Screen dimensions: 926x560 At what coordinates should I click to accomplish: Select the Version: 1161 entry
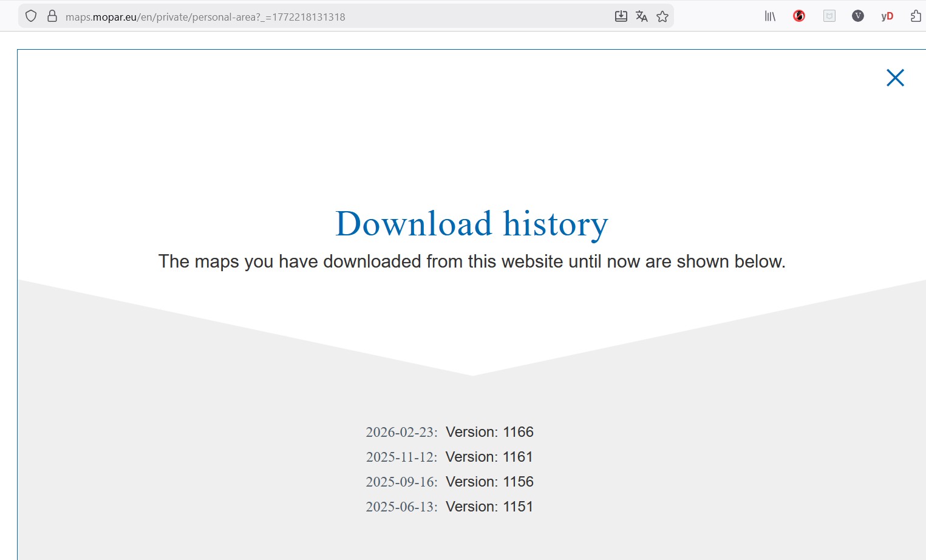coord(489,457)
